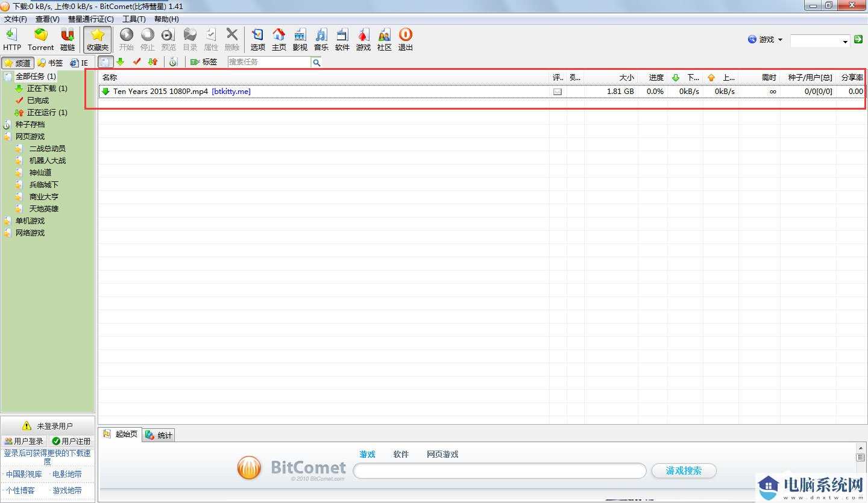Filter completed tasks with red checkmark
The image size is (868, 503).
tap(137, 62)
